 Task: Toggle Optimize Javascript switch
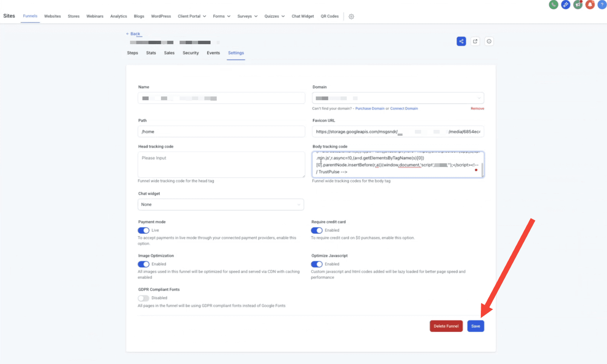(x=317, y=264)
